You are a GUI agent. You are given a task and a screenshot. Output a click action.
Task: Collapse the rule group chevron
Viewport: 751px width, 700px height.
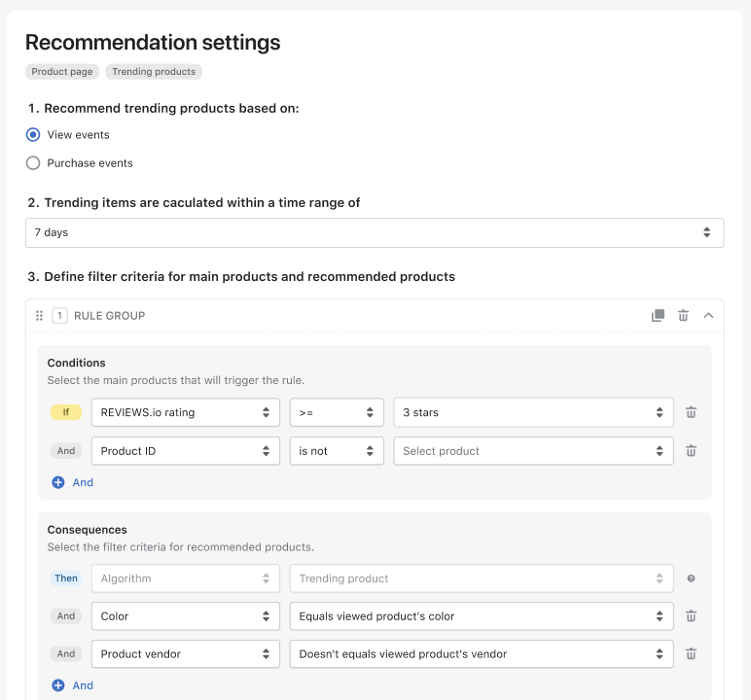coord(708,316)
